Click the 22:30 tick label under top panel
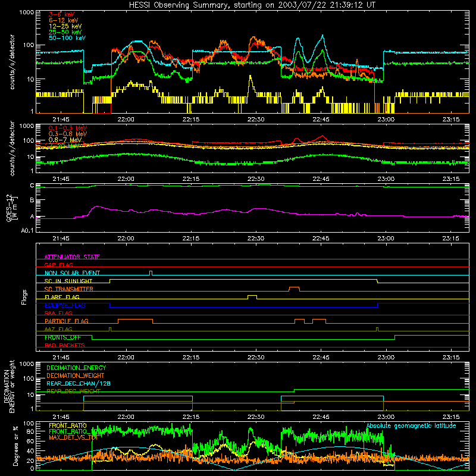 (256, 120)
